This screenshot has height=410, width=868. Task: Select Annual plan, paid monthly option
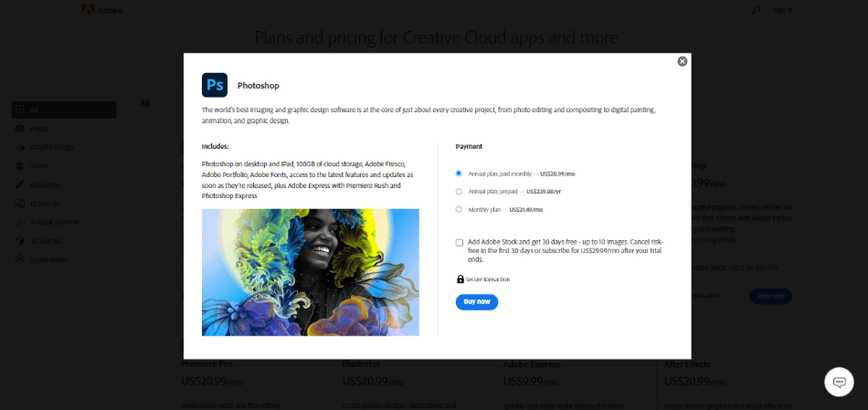(459, 173)
